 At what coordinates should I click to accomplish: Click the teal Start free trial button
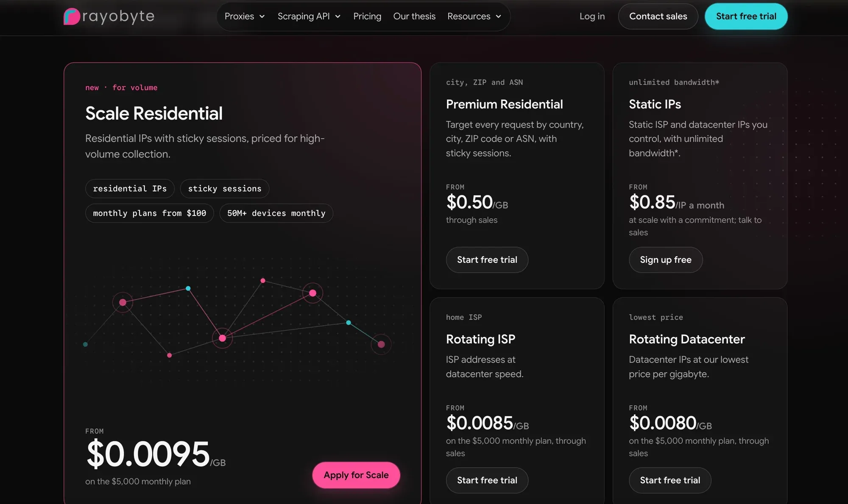tap(746, 17)
